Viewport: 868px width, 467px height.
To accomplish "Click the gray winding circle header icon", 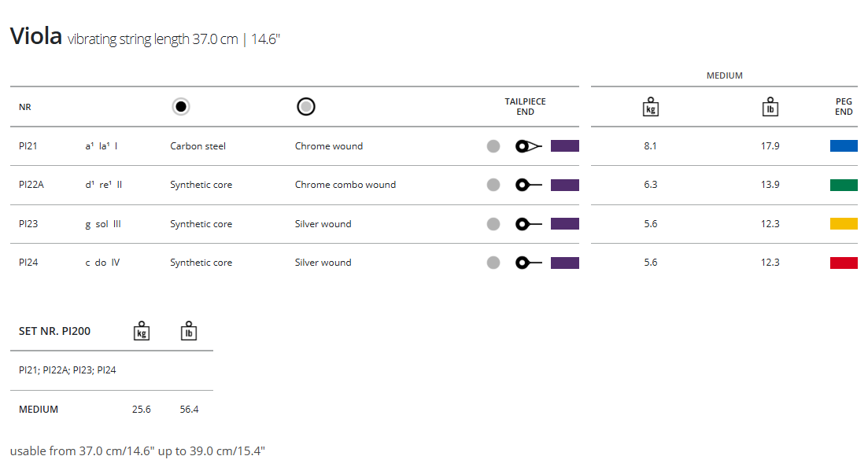I will tap(306, 107).
